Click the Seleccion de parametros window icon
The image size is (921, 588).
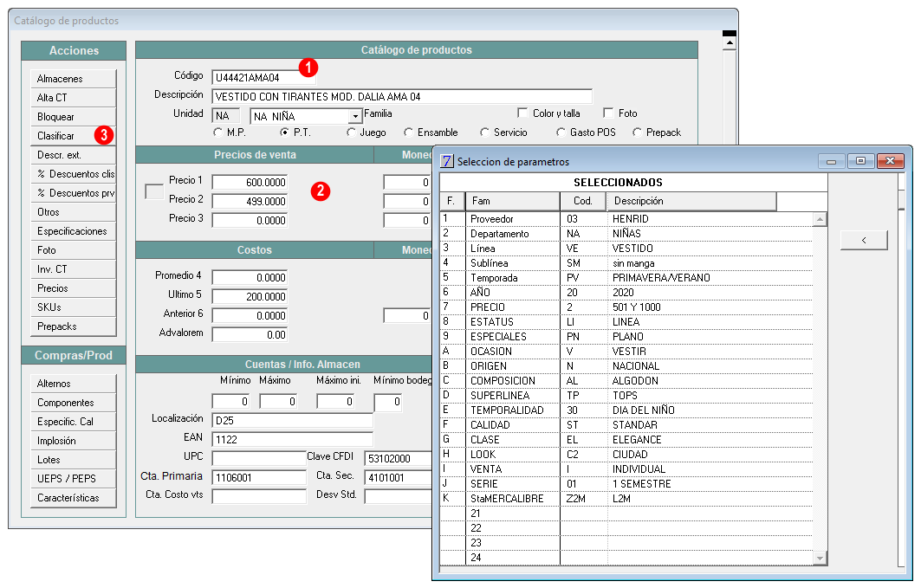pyautogui.click(x=447, y=161)
